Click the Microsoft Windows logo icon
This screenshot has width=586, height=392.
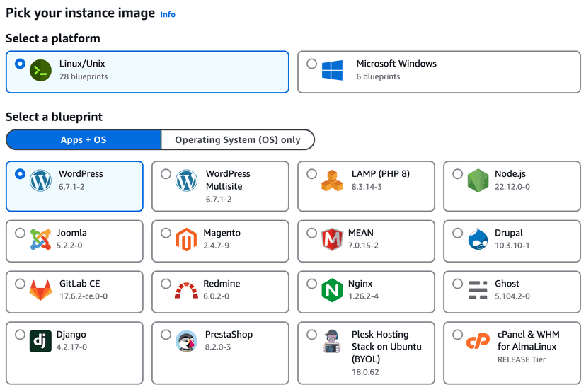[332, 70]
